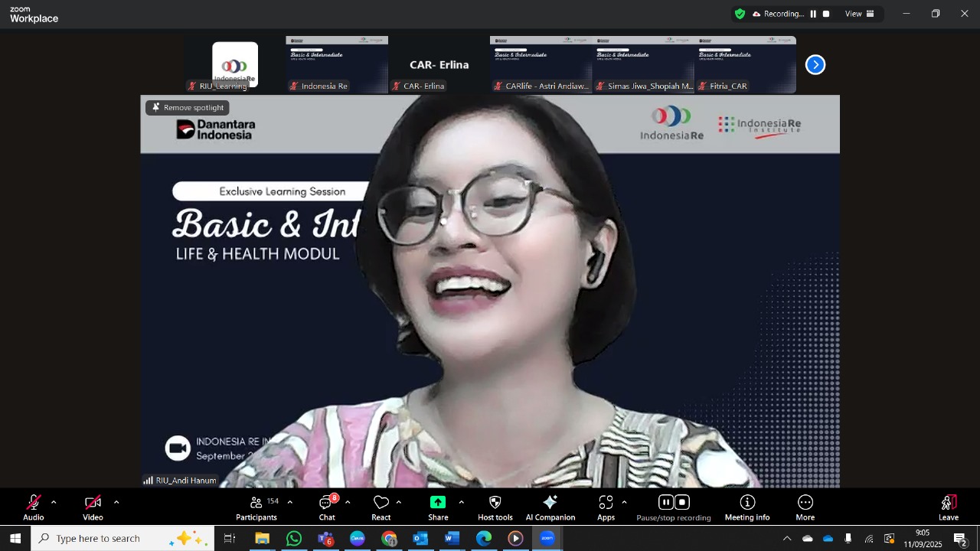Click the green Share screen icon

438,503
